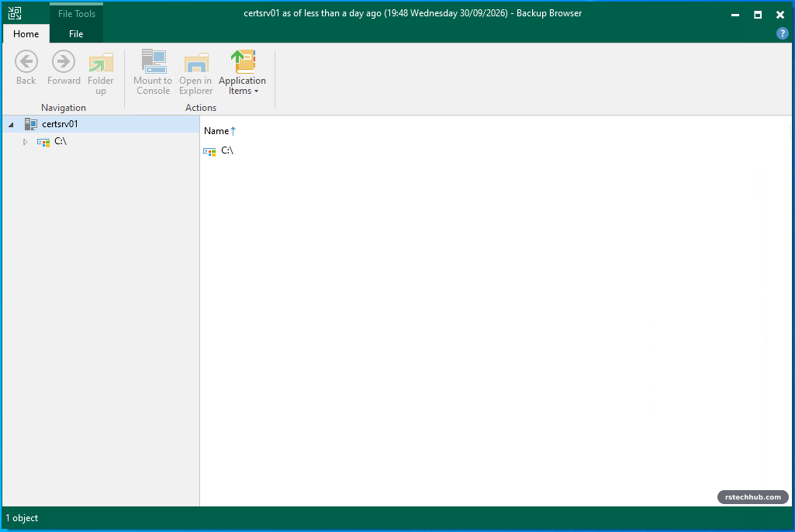Click the Veeam application icon in title bar
The height and width of the screenshot is (532, 795).
pyautogui.click(x=15, y=13)
